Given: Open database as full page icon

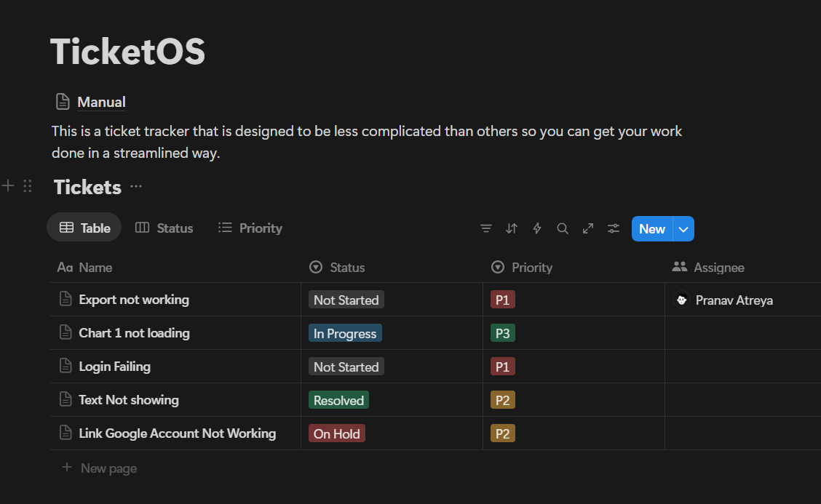Looking at the screenshot, I should (x=588, y=228).
